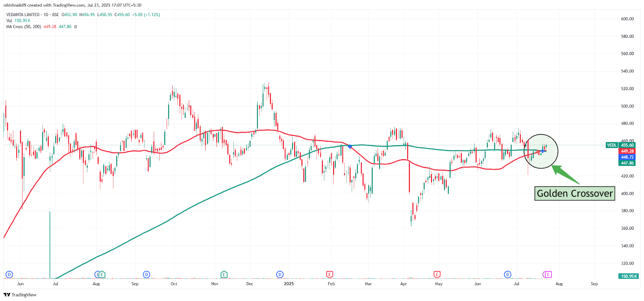
Task: Open the green earnings marker above Nov
Action: [x=224, y=274]
